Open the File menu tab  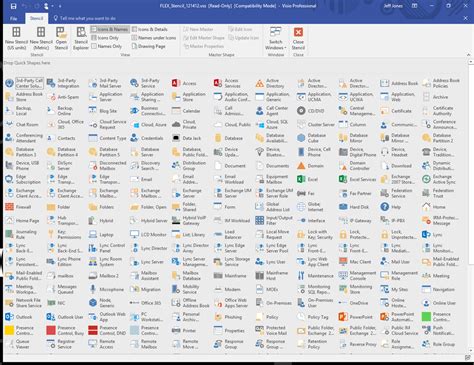point(14,18)
